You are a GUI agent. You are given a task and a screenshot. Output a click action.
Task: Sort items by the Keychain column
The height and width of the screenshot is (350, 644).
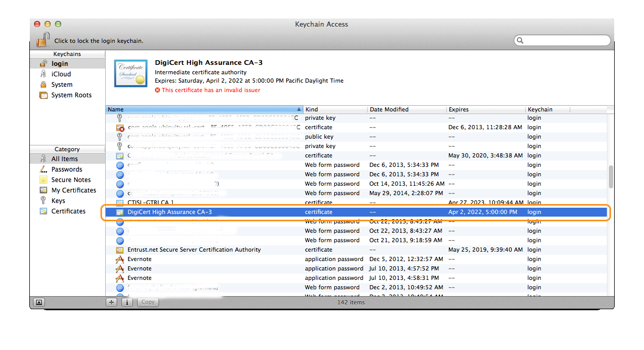(548, 109)
